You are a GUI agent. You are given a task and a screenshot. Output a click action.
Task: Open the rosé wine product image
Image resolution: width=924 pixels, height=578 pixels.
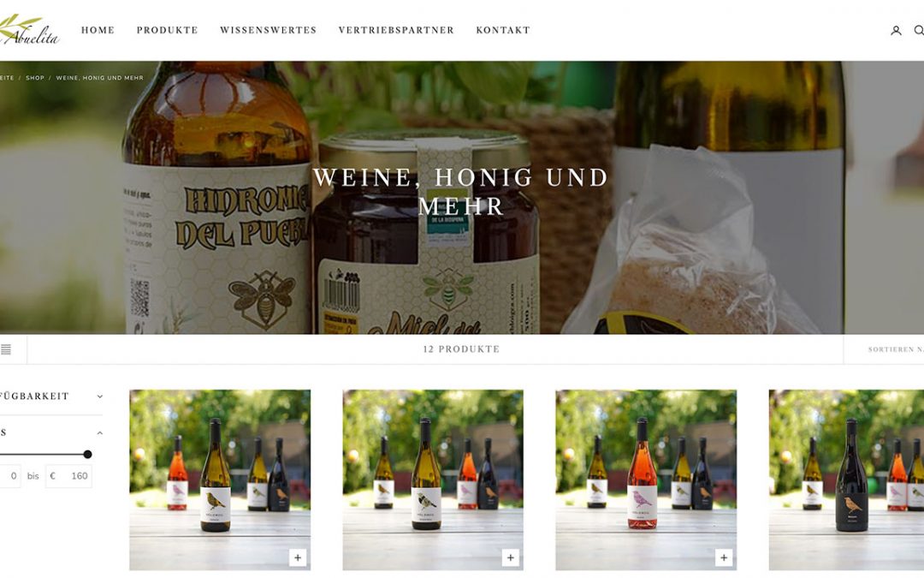[646, 480]
